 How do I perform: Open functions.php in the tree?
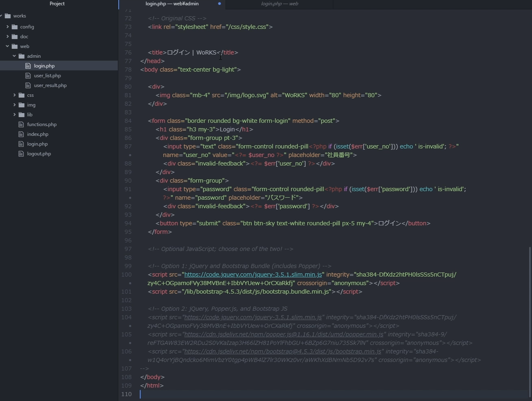coord(42,124)
